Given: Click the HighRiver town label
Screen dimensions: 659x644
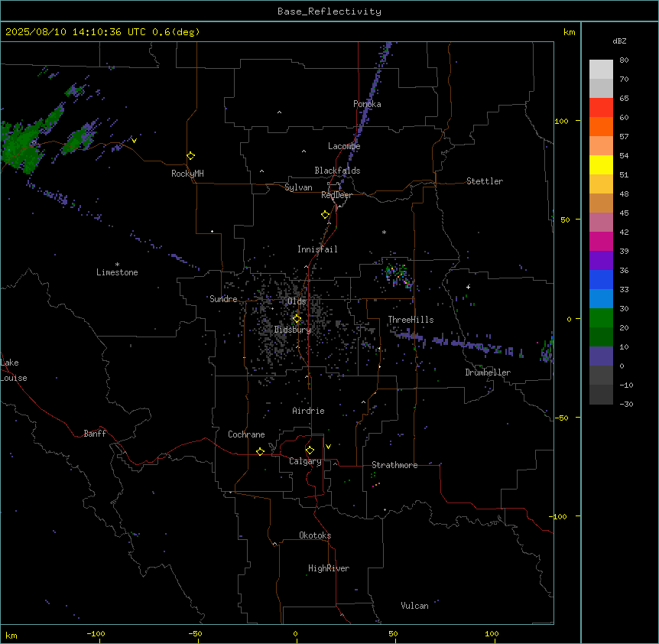Looking at the screenshot, I should (329, 568).
